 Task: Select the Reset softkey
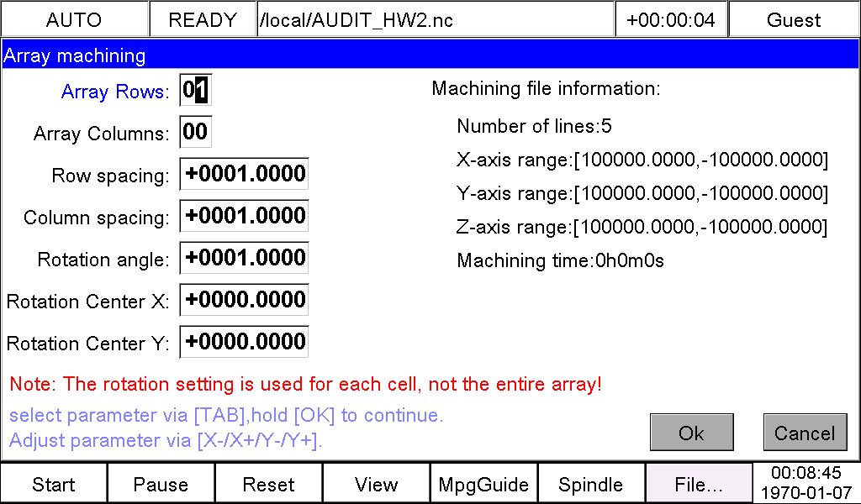click(x=268, y=484)
